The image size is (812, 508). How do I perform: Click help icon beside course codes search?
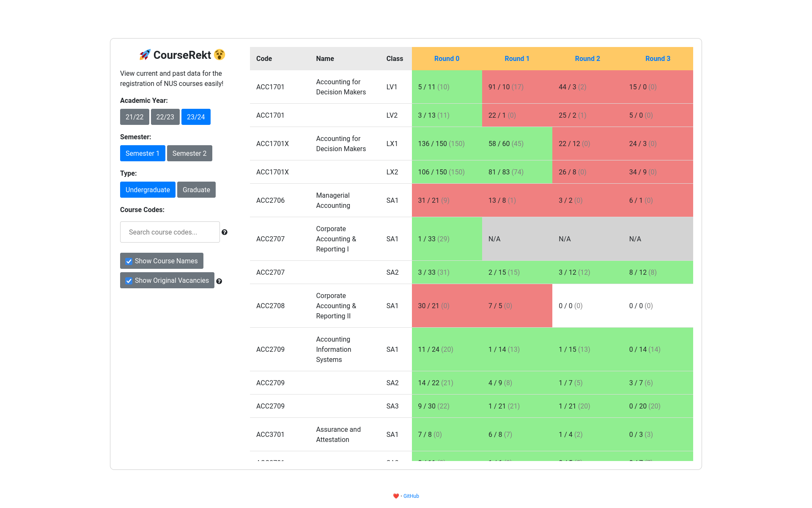tap(225, 232)
